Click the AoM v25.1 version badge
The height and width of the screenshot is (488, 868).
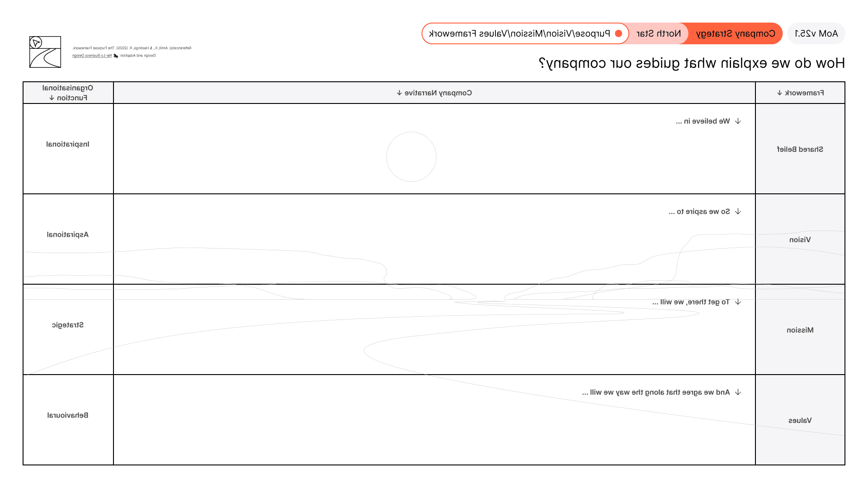click(x=816, y=33)
